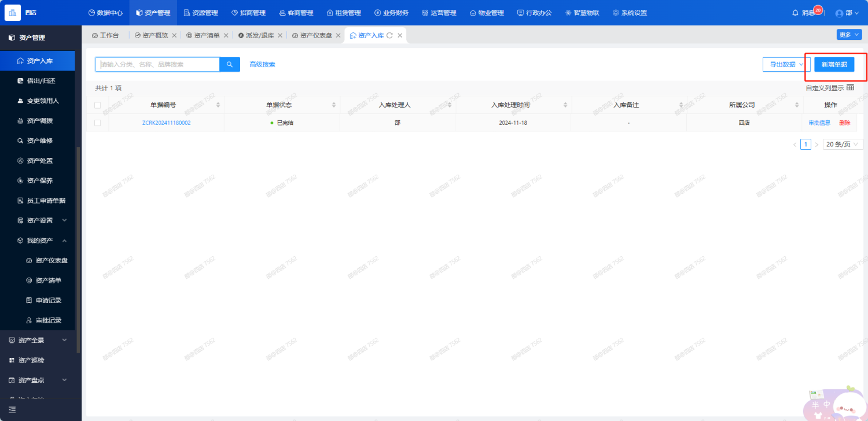Close the 资产清单 tab
868x421 pixels.
[226, 35]
